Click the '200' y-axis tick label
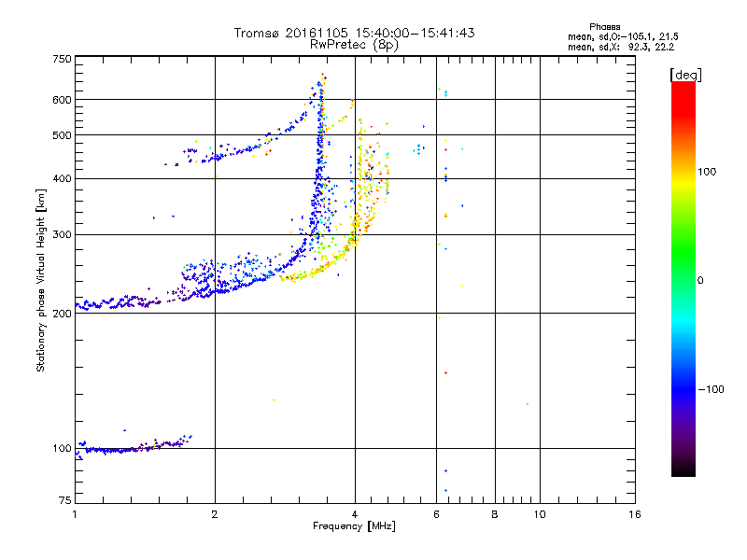 click(62, 314)
